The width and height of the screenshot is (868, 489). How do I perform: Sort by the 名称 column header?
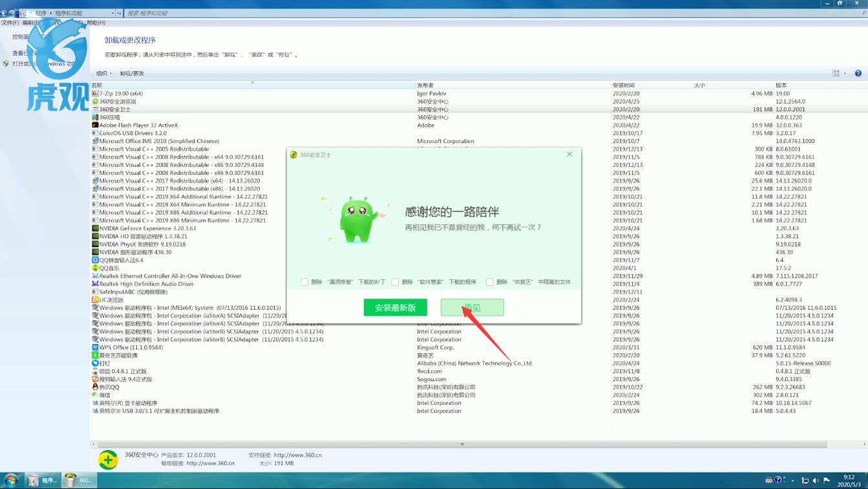coord(252,85)
